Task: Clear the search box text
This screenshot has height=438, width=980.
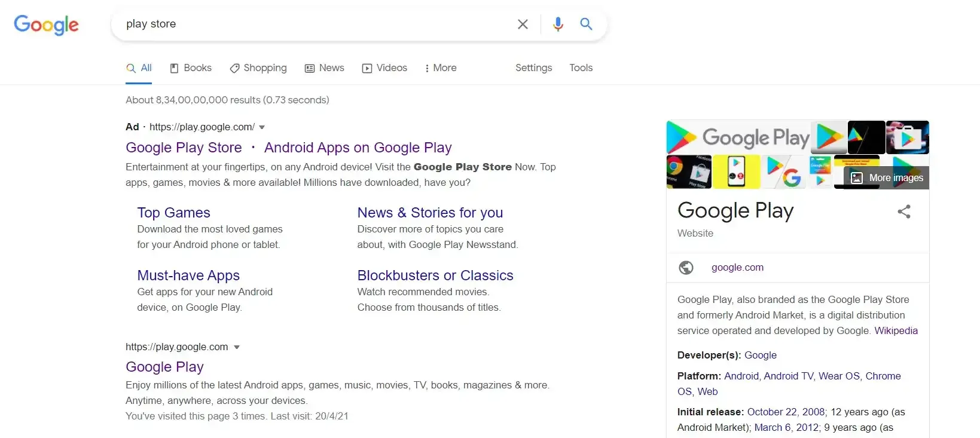Action: tap(523, 24)
